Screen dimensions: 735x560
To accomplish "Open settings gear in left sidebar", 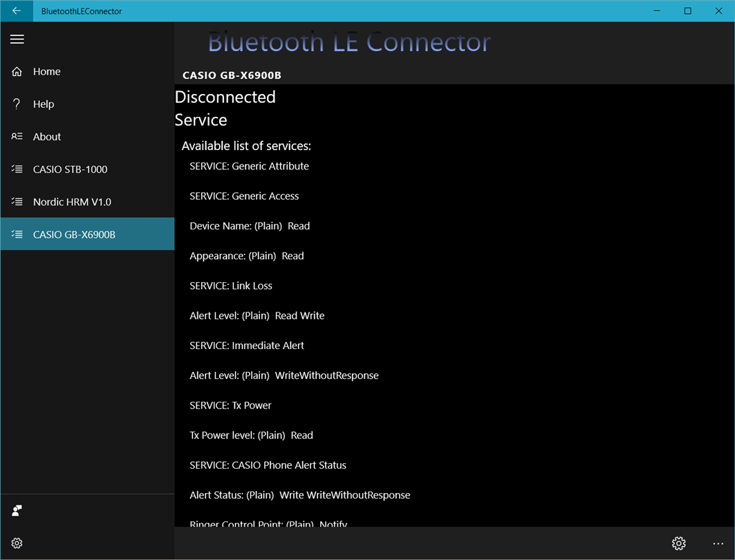I will pyautogui.click(x=17, y=543).
